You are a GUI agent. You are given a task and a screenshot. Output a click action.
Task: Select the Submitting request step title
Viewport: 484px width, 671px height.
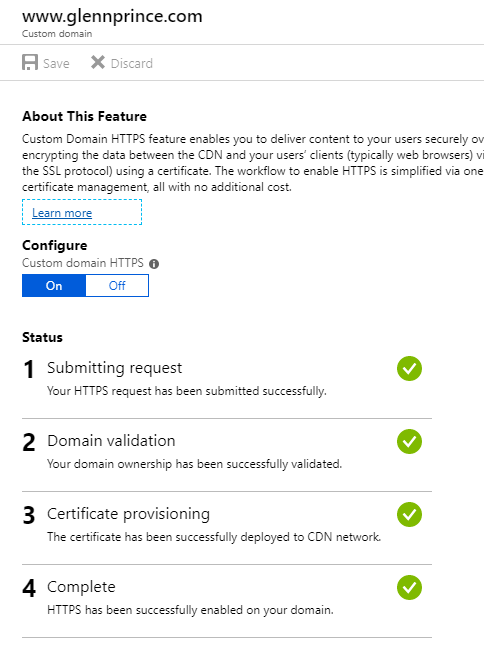[115, 368]
